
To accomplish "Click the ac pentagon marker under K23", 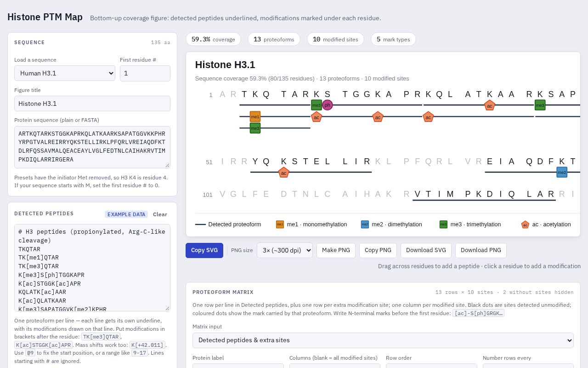I will coord(490,105).
